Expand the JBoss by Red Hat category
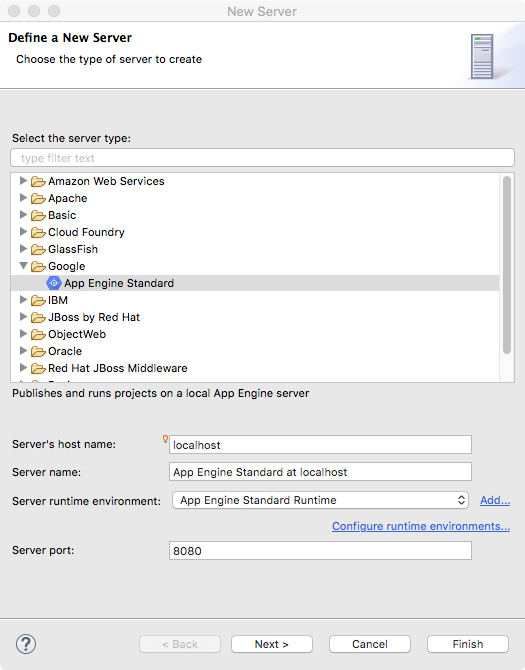 point(23,317)
